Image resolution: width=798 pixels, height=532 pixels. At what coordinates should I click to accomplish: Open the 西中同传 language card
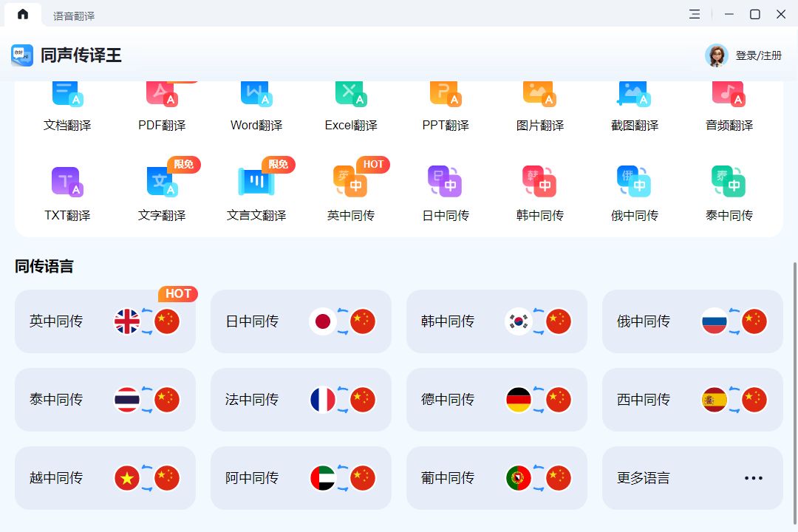coord(692,400)
